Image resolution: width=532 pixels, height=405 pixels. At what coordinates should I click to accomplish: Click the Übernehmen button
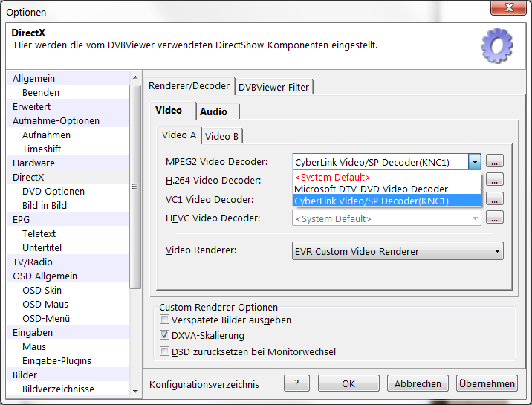pyautogui.click(x=487, y=383)
